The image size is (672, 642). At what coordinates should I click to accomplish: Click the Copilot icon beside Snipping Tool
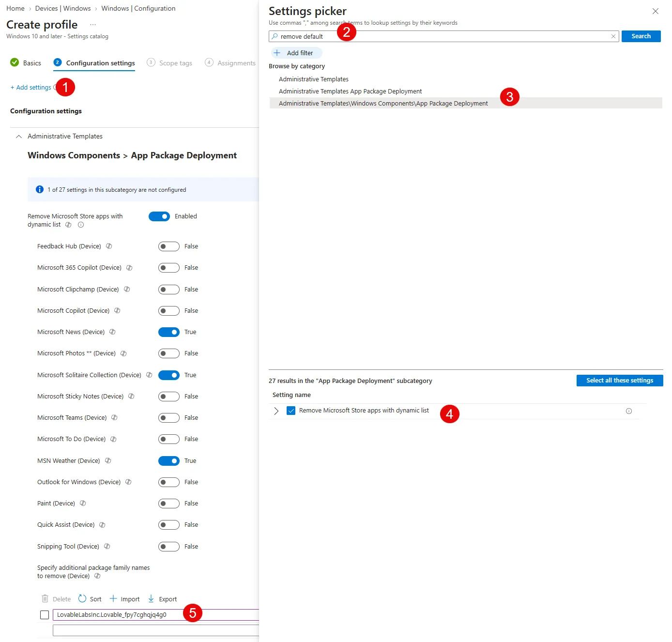[x=107, y=547]
